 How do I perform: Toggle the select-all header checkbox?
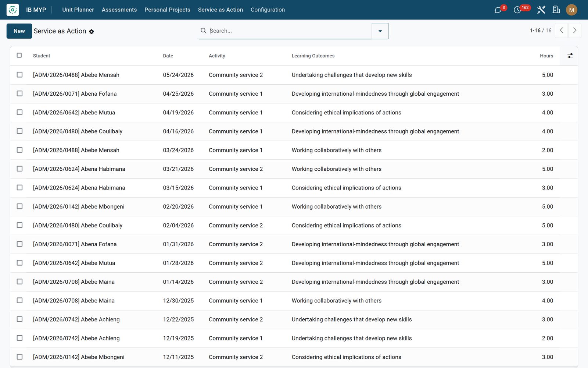tap(19, 55)
